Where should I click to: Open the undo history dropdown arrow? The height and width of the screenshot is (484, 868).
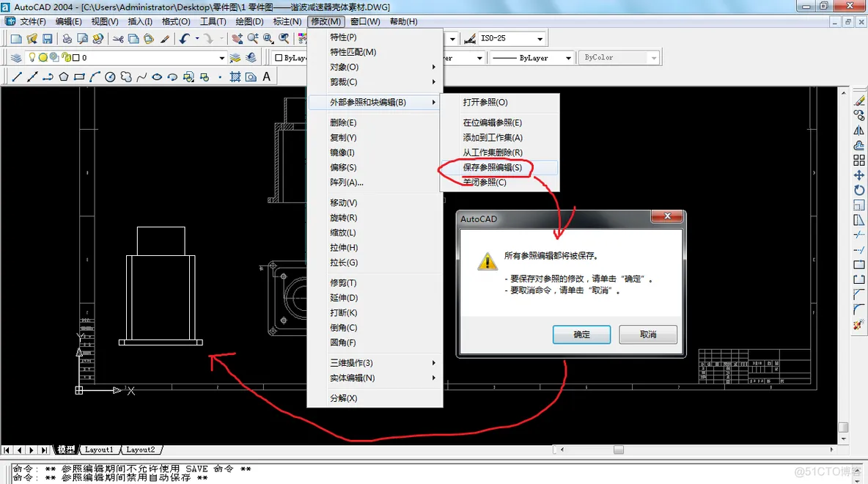pos(197,39)
